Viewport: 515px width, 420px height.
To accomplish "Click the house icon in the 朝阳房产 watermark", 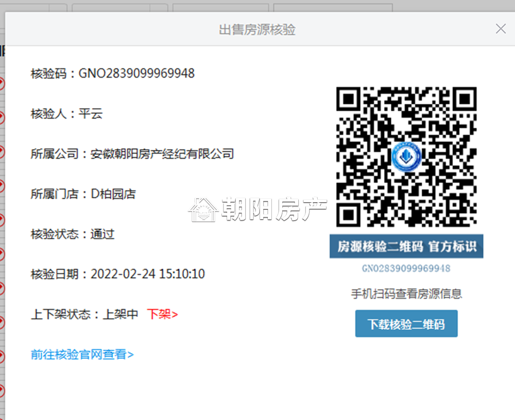I will pyautogui.click(x=203, y=209).
